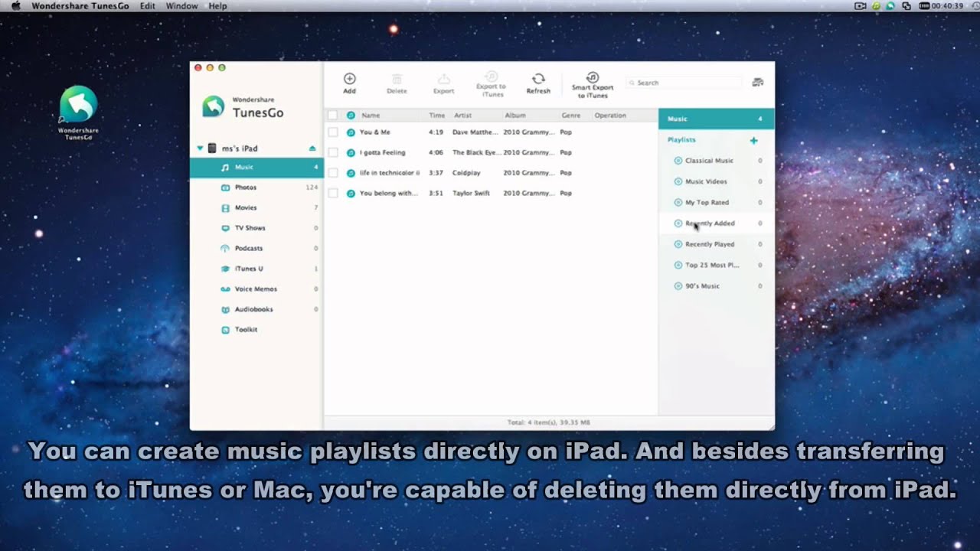Click the eject icon next to ms's iPad
The width and height of the screenshot is (980, 551).
312,148
